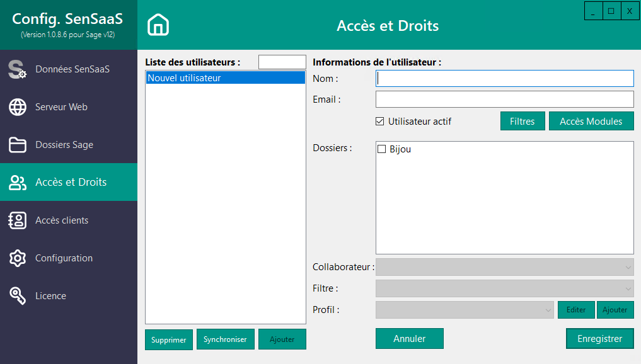
Task: Click the Home icon in the header
Action: pos(158,25)
